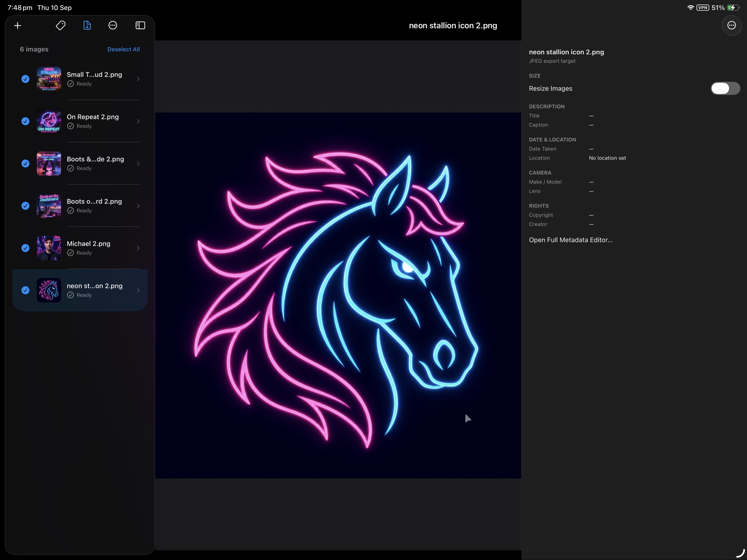Expand neon st...on 2.png chevron
The height and width of the screenshot is (560, 747).
[138, 290]
